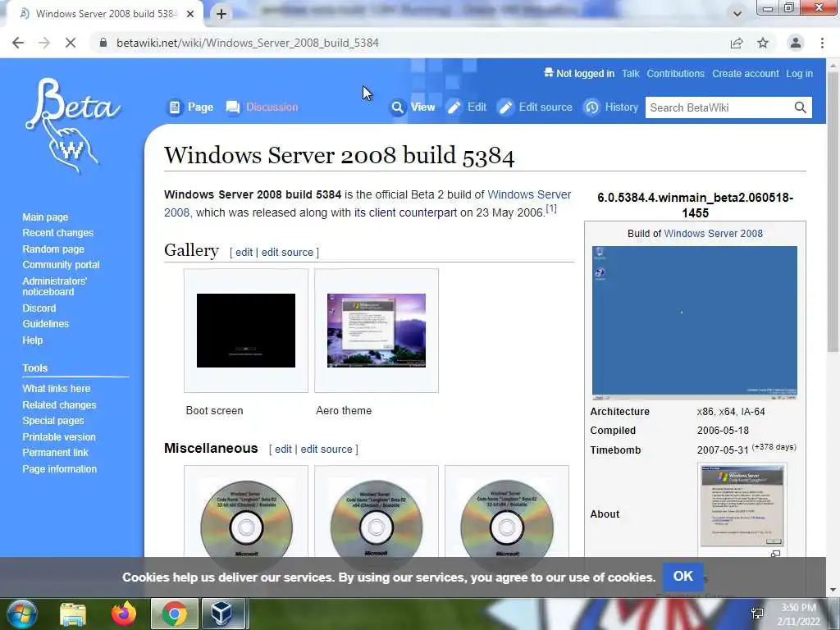Follow the client counterpart link

point(405,212)
